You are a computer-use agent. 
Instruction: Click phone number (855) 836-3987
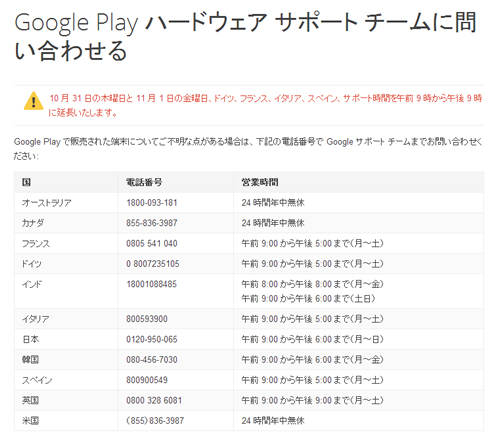tap(155, 421)
